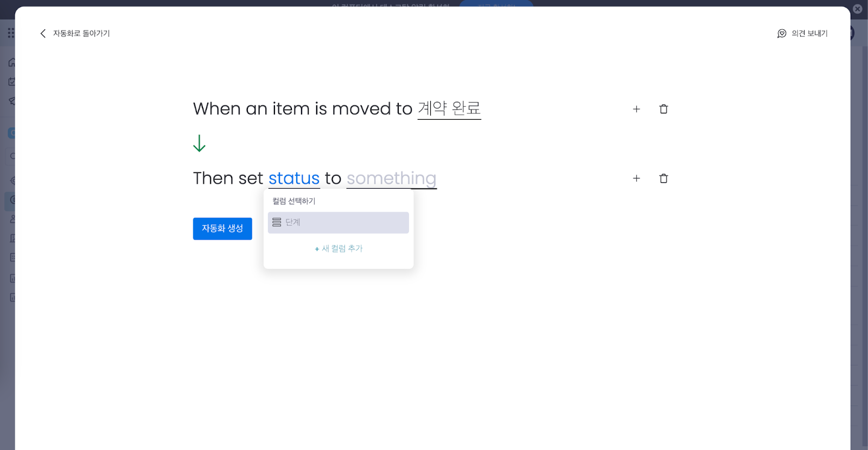
Task: Open the home icon in left sidebar
Action: click(x=12, y=62)
